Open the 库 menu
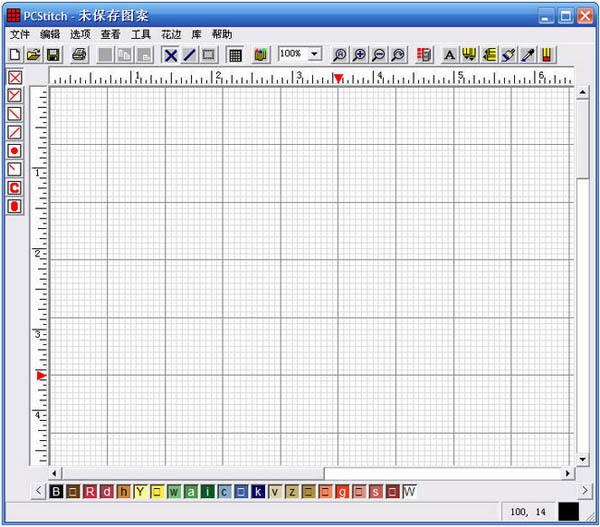 196,34
